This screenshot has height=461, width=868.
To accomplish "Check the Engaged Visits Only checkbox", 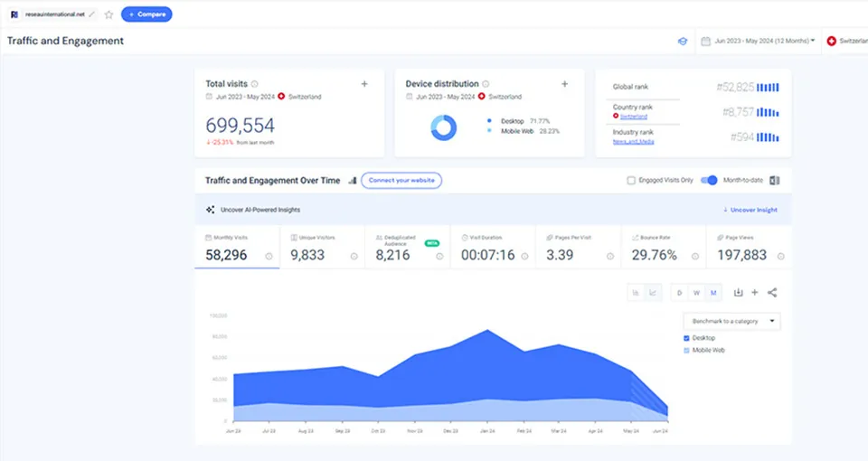I will tap(631, 180).
